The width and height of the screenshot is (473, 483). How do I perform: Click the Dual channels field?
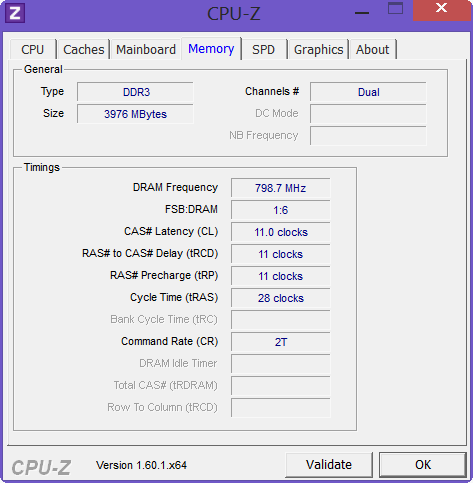click(x=368, y=92)
